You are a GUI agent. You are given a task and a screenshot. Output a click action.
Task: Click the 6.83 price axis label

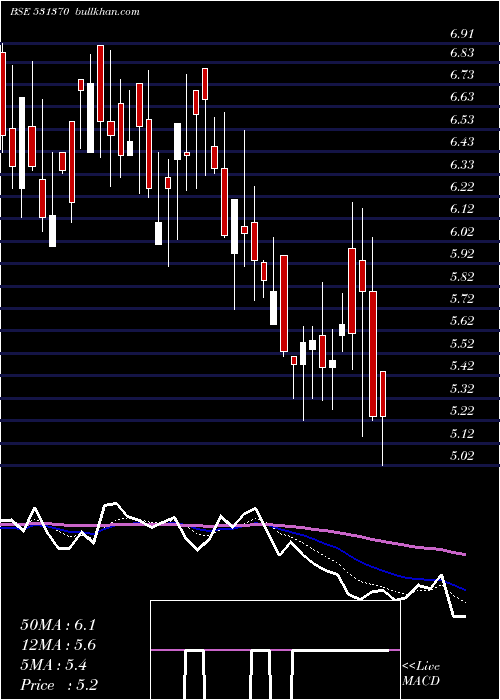(x=462, y=53)
